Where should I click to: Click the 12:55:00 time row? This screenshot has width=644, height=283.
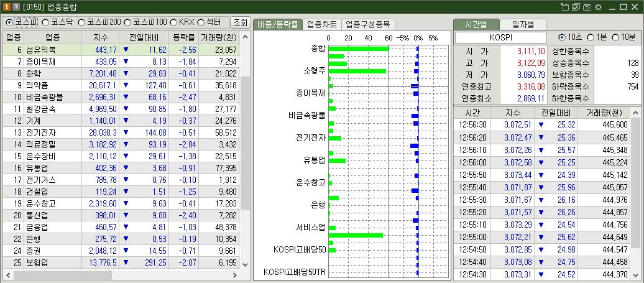541,238
